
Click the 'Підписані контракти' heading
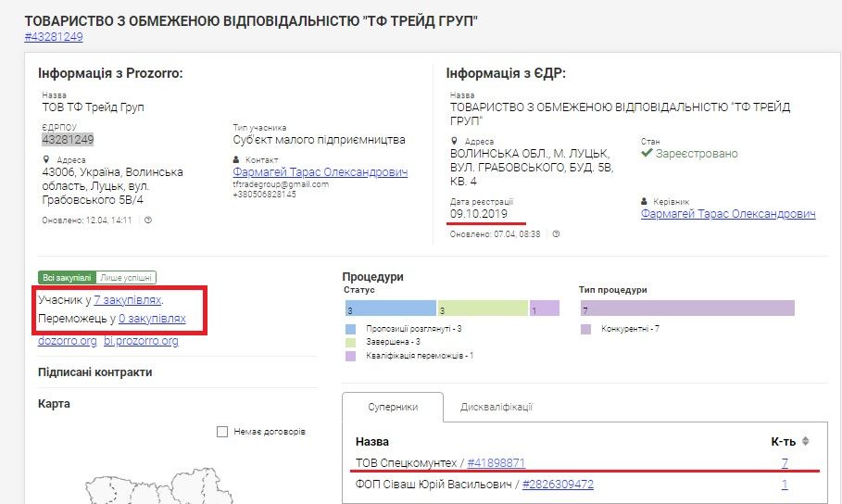point(95,372)
